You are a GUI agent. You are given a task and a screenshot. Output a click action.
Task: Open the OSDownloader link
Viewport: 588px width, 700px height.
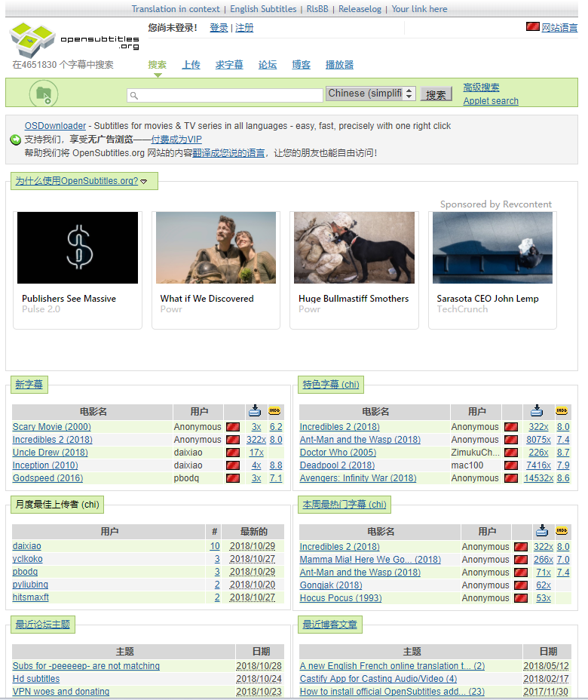[x=55, y=126]
